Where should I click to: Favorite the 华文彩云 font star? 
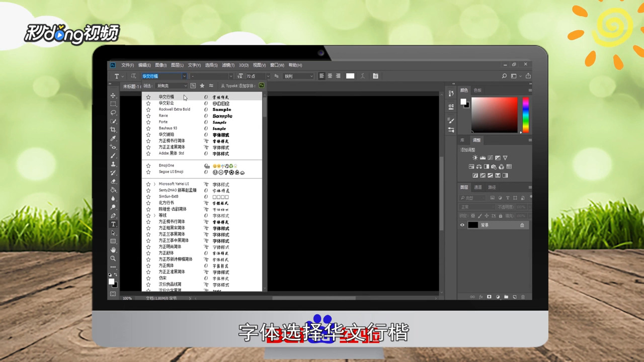(x=148, y=103)
